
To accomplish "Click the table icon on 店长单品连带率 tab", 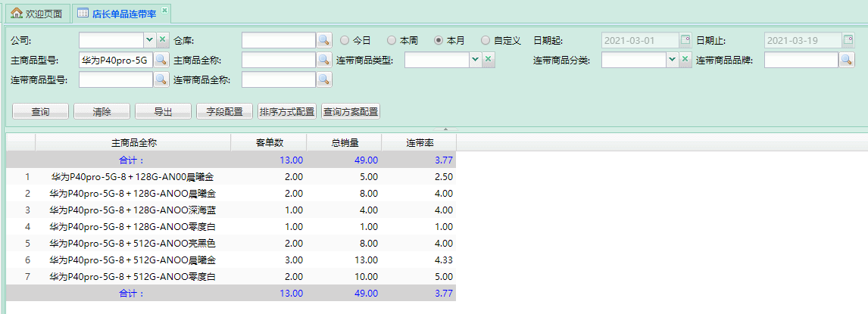I will point(83,14).
